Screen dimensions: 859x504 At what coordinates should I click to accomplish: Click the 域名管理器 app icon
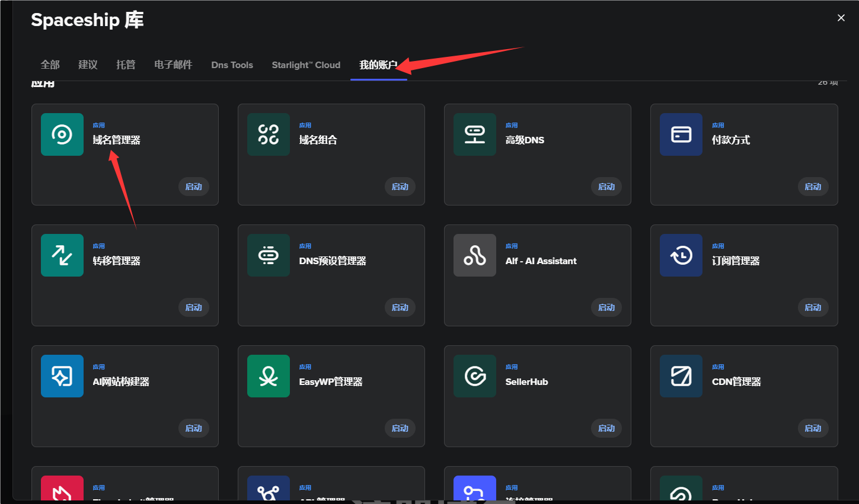tap(62, 134)
